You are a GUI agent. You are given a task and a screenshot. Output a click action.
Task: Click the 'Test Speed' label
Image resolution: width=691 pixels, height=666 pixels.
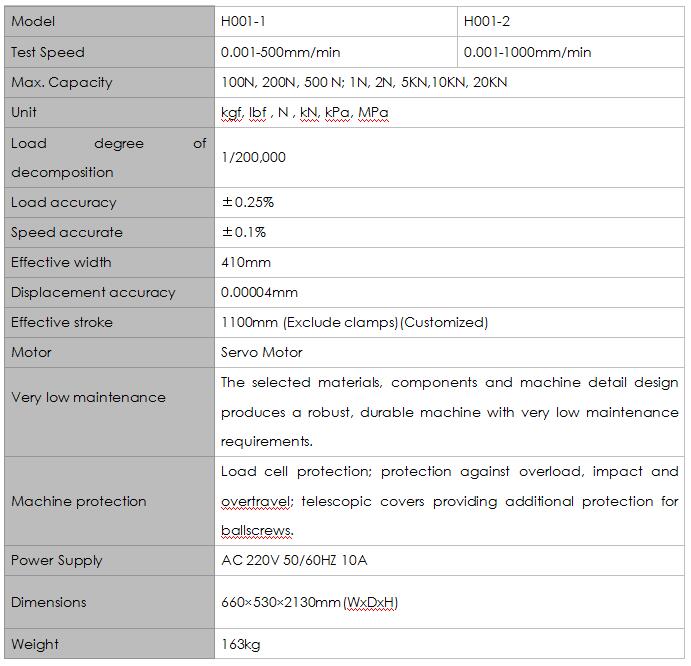point(48,52)
